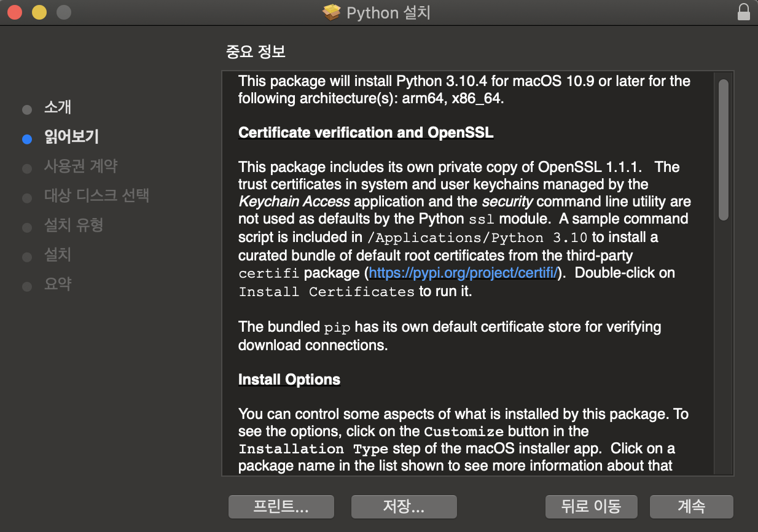Open the pypi.org/project/certifi link
This screenshot has width=758, height=532.
click(464, 273)
